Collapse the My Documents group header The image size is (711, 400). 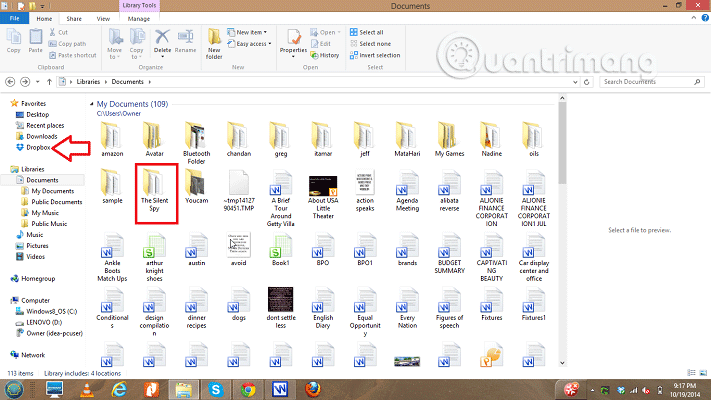(92, 104)
